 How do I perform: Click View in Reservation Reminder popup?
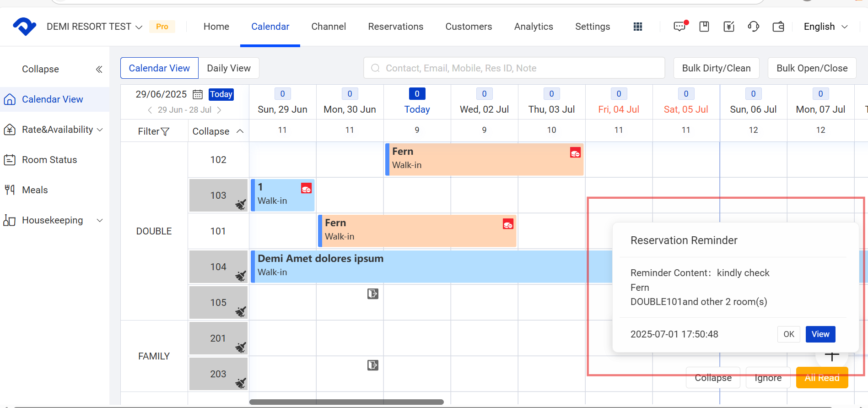click(820, 334)
